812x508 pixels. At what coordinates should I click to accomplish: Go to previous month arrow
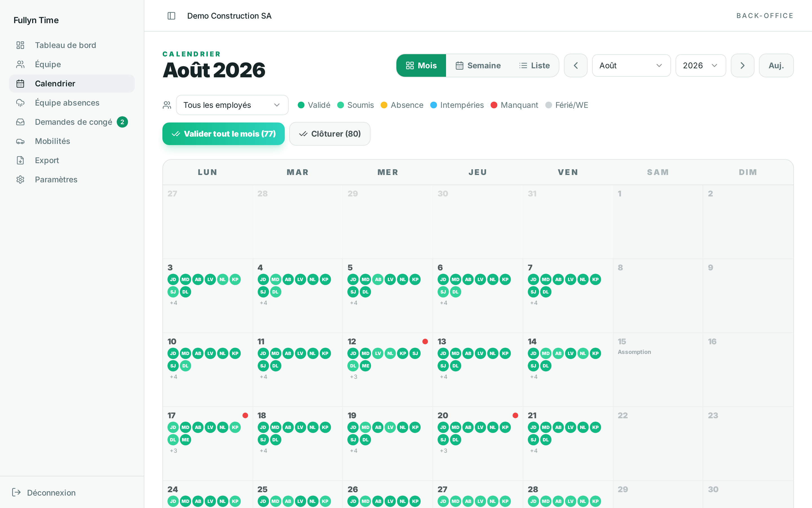pyautogui.click(x=576, y=65)
